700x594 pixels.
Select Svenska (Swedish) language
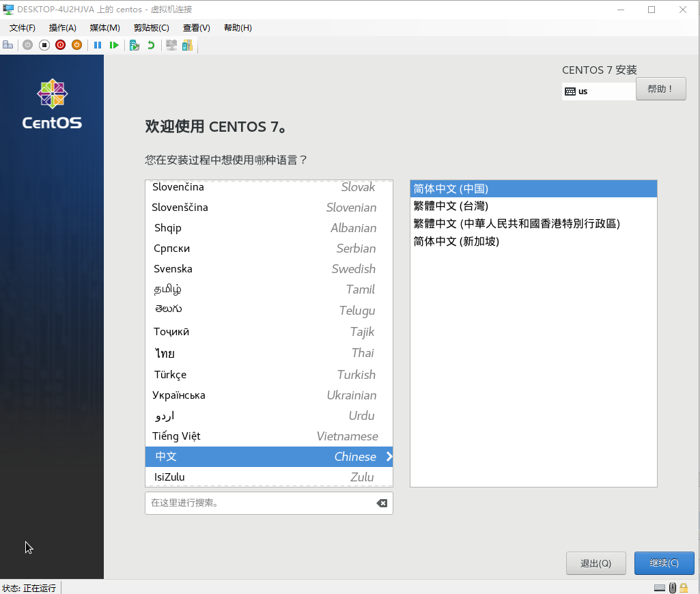269,269
